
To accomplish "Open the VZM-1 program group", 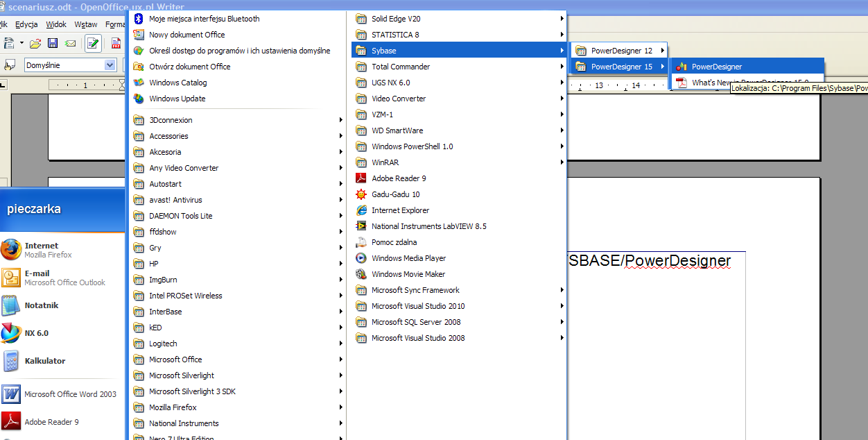I will tap(458, 115).
